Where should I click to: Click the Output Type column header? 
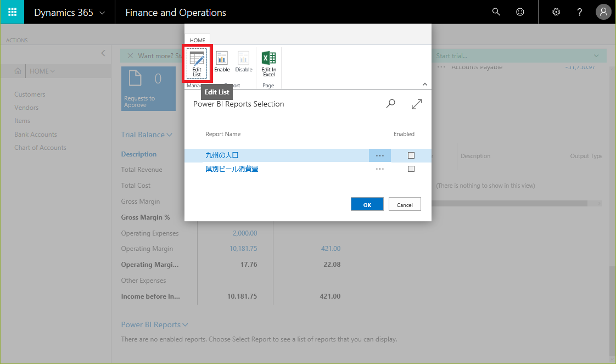[x=586, y=156]
